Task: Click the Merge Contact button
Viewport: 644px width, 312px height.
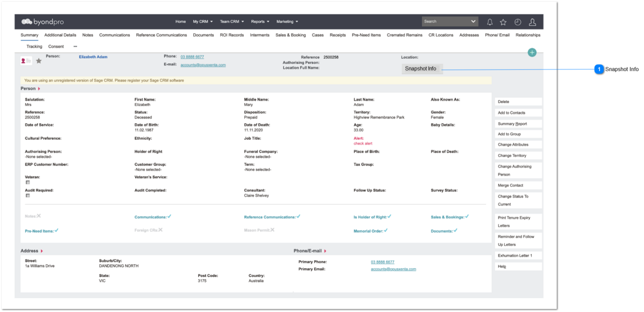Action: point(519,185)
